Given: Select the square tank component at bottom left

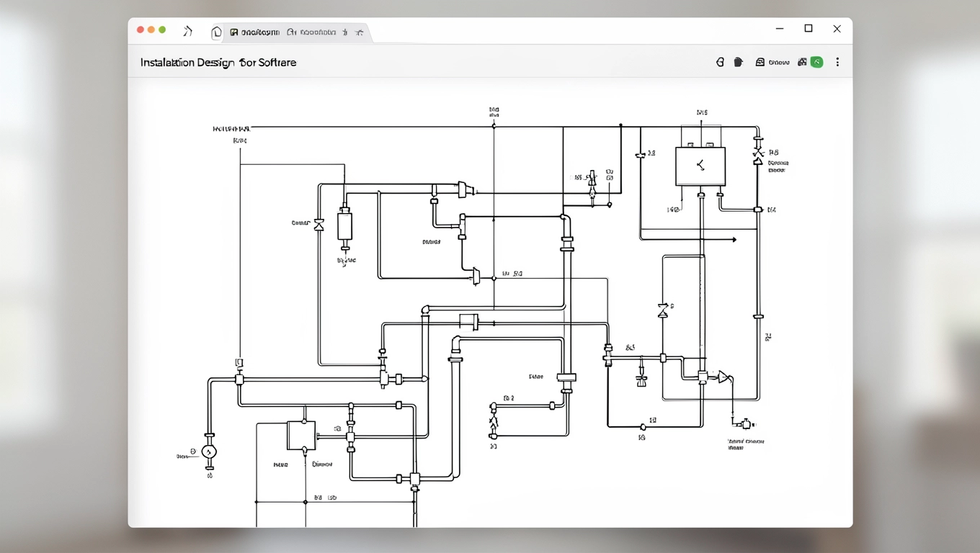Looking at the screenshot, I should point(301,436).
